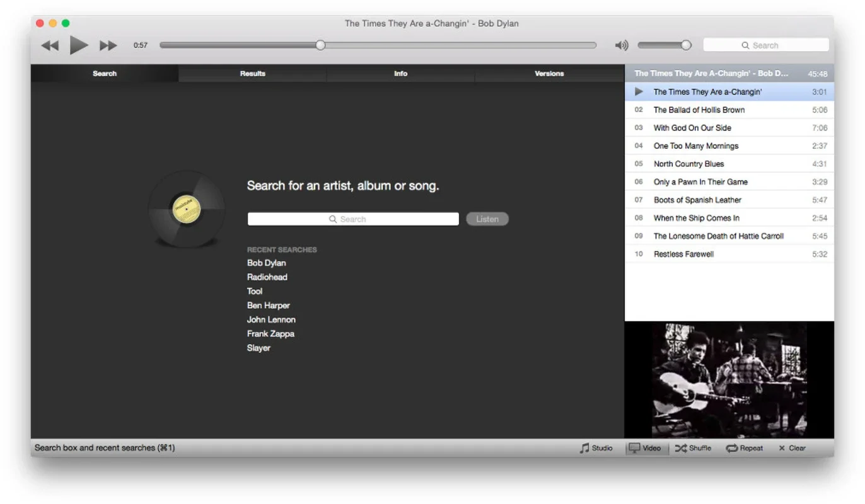Click the Listen button
865x504 pixels.
(x=487, y=219)
